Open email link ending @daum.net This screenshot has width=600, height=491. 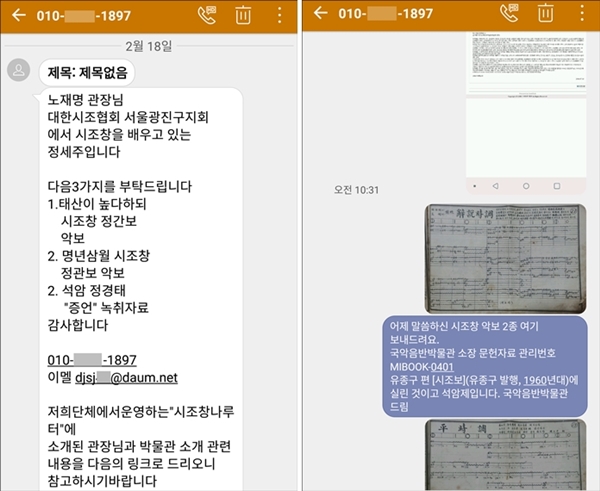(126, 378)
